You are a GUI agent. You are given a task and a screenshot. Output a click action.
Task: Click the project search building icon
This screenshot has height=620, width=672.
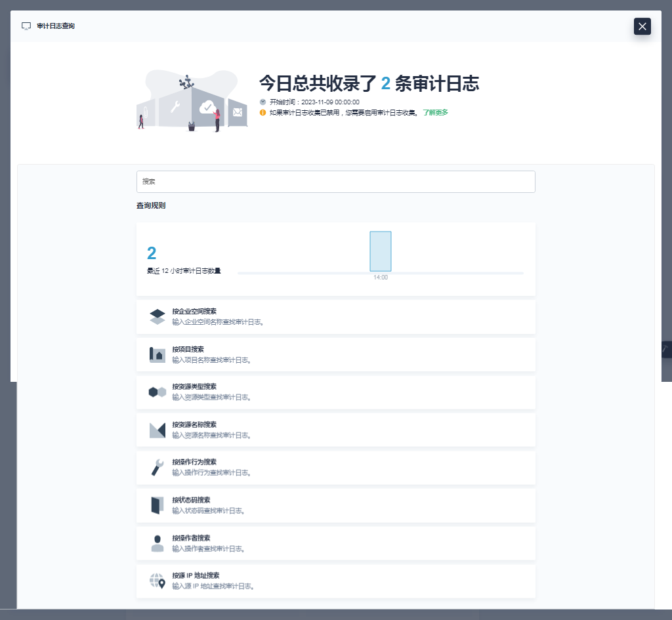tap(157, 355)
